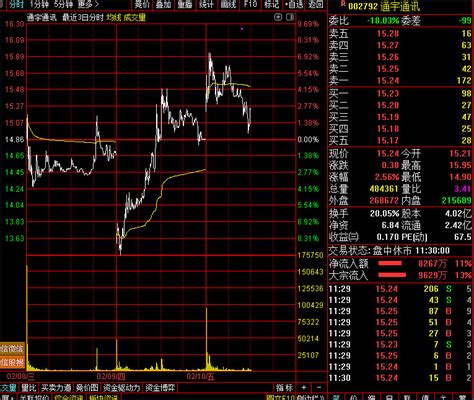
Task: Click the PE(动) value 67.5
Action: [x=463, y=237]
